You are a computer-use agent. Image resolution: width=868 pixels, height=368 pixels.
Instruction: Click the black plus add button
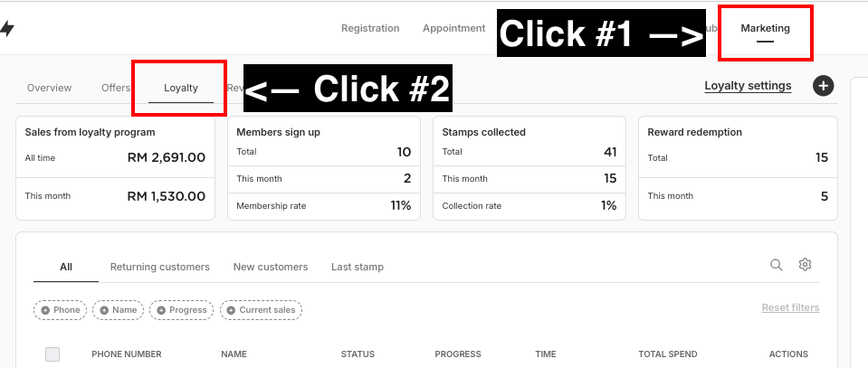tap(823, 86)
